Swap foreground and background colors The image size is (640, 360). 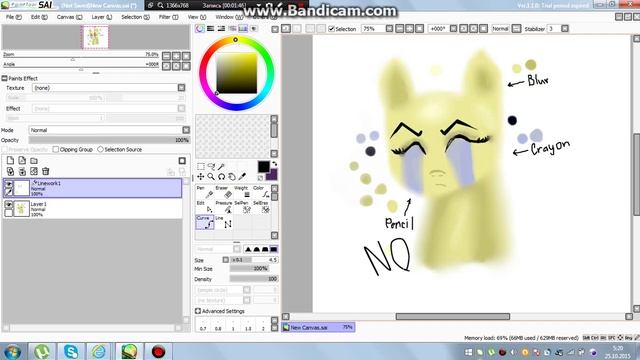tap(275, 163)
